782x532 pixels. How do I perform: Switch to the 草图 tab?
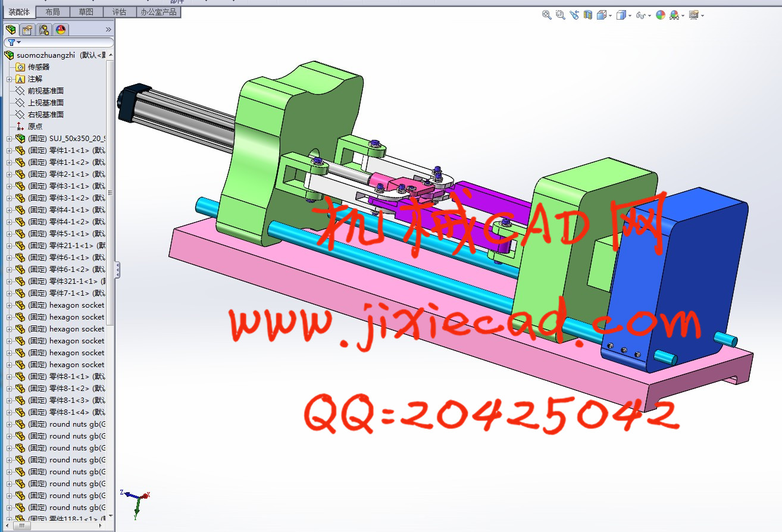[x=86, y=12]
